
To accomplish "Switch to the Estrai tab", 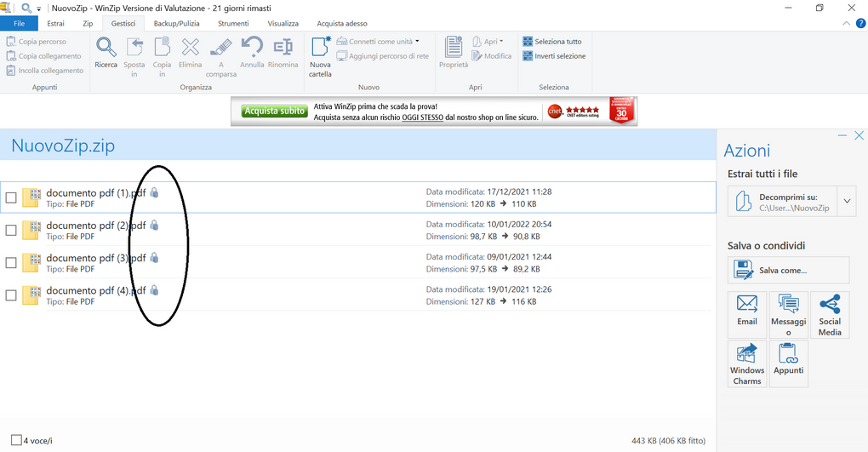I will (55, 23).
